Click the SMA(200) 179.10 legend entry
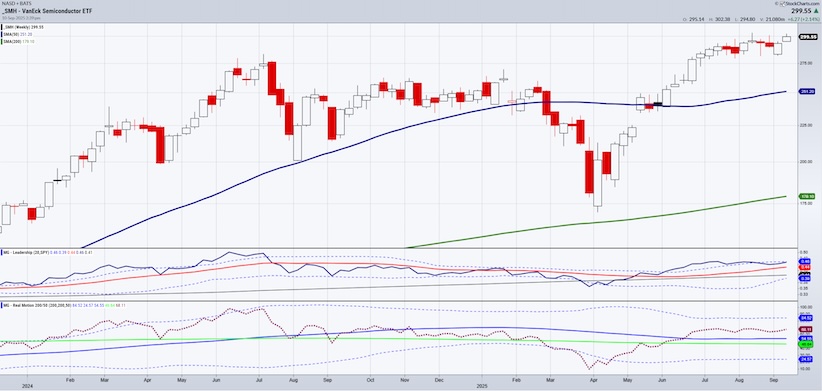 pos(19,41)
